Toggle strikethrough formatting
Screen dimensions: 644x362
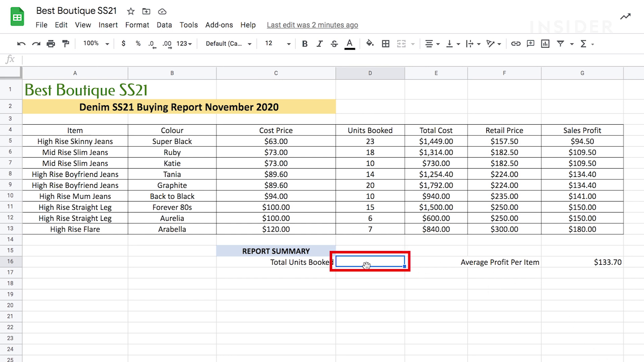pyautogui.click(x=334, y=44)
